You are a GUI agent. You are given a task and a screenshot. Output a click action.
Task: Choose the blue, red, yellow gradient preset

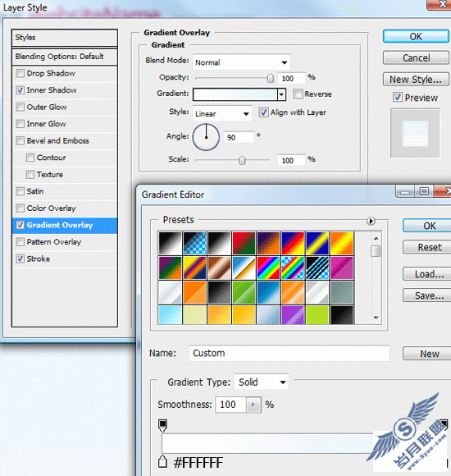tap(293, 243)
